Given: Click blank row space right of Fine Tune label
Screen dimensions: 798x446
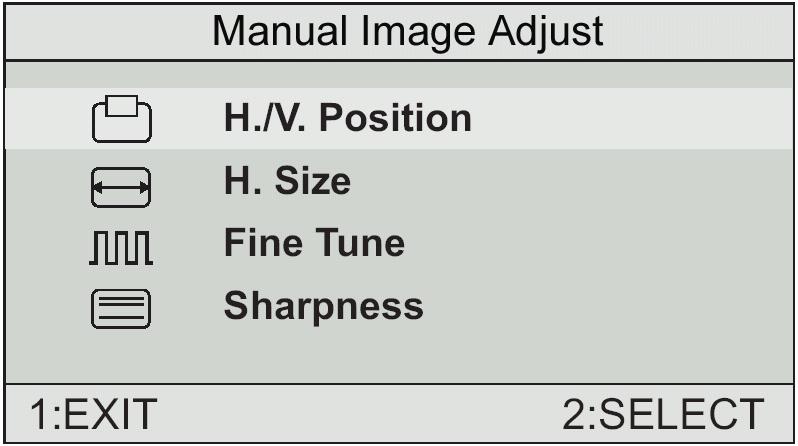Looking at the screenshot, I should click(x=599, y=243).
